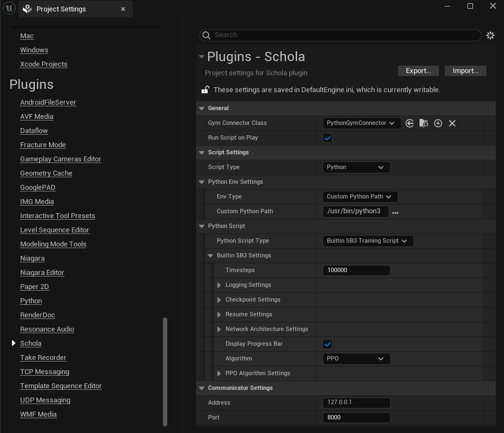Open the Python Script Type dropdown

(x=368, y=241)
